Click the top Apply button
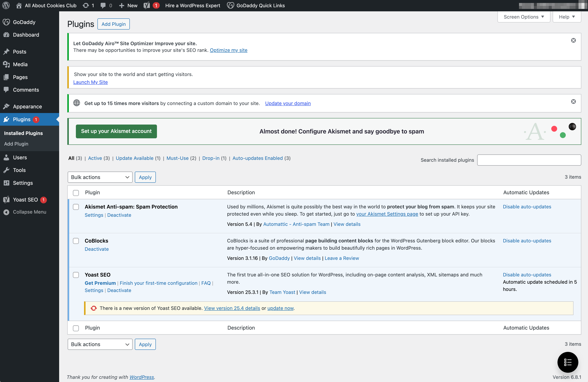588x382 pixels. [x=145, y=177]
